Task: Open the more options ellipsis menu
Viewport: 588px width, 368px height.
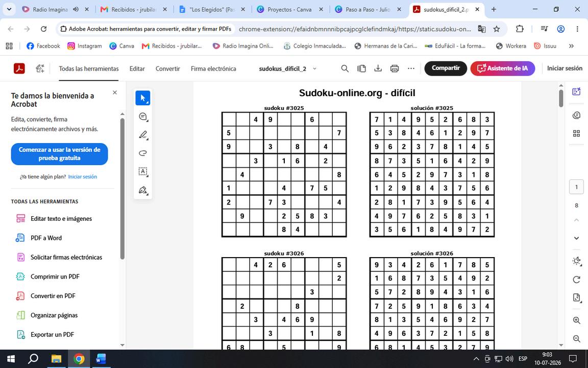Action: [x=411, y=68]
